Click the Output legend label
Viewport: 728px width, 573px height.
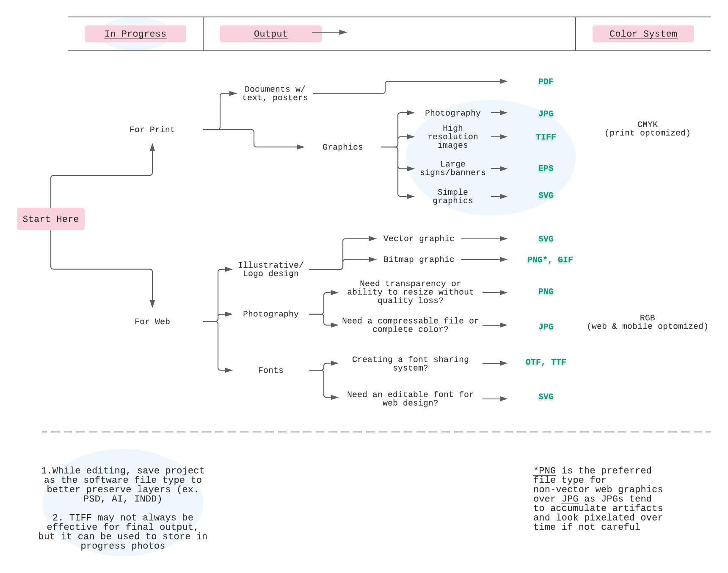click(x=270, y=34)
